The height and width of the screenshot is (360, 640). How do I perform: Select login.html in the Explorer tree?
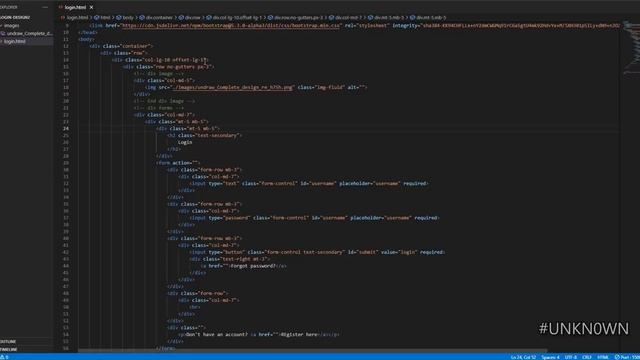[x=27, y=41]
